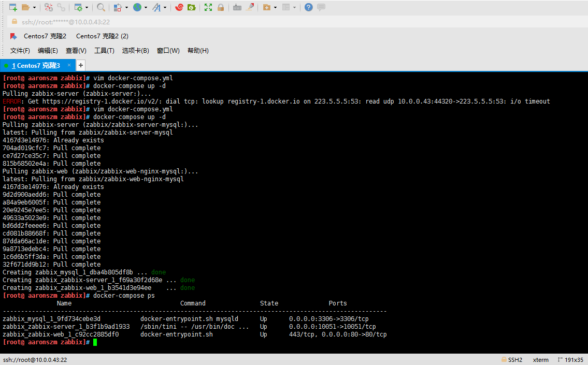
Task: Open the "Centos7 克隆2" quick link
Action: [45, 36]
